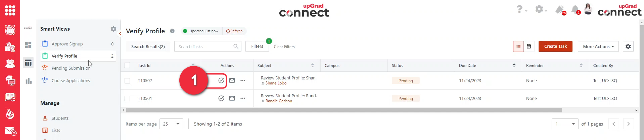The width and height of the screenshot is (644, 140).
Task: Open the Smart Views settings gear
Action: tap(113, 29)
